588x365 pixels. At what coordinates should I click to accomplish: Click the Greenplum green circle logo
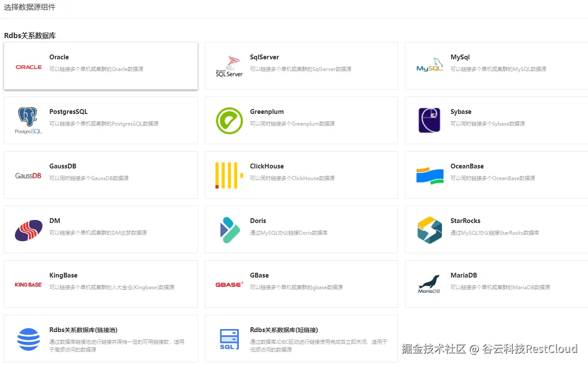[x=229, y=120]
